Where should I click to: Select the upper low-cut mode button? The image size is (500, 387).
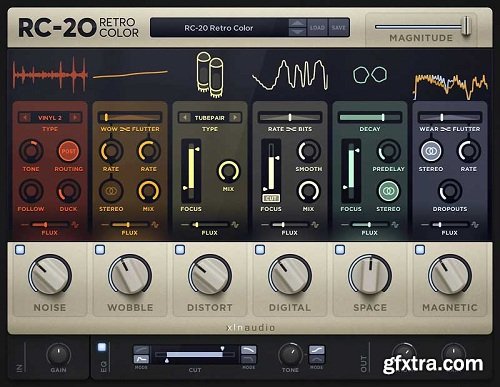click(x=141, y=349)
